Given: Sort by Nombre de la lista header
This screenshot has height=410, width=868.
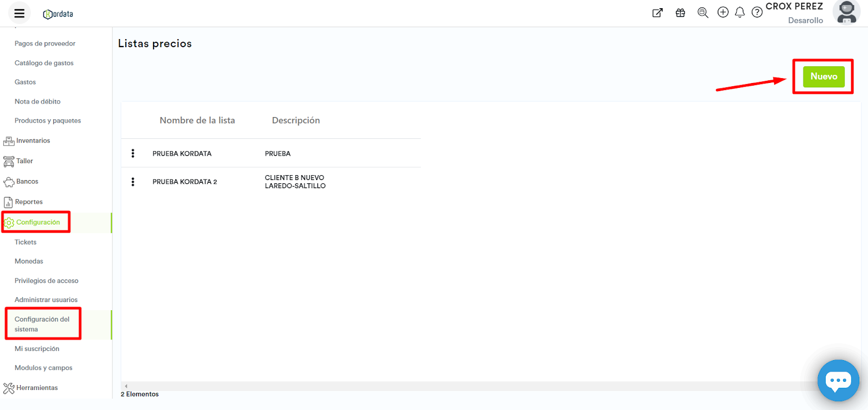Looking at the screenshot, I should coord(197,120).
